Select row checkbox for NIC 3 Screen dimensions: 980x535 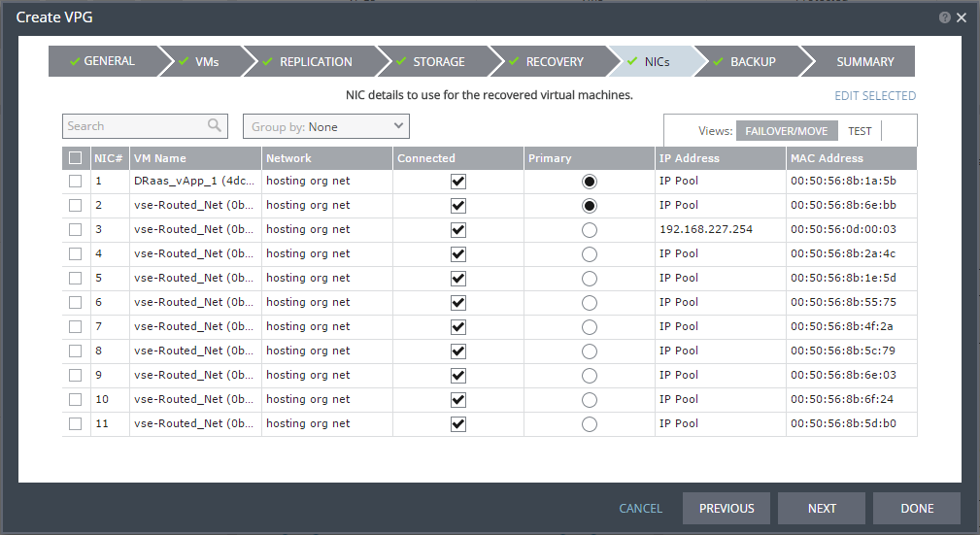point(76,229)
